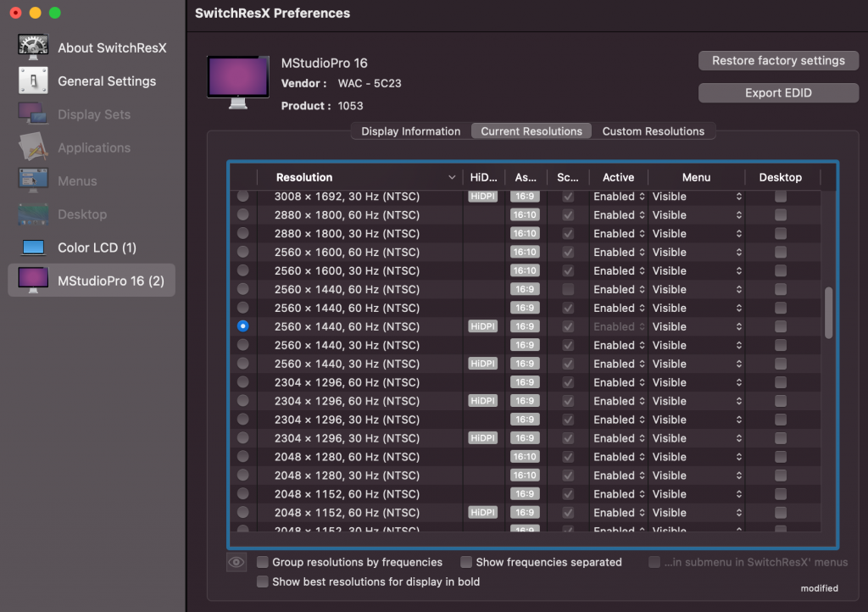This screenshot has height=612, width=868.
Task: Select MStudioPro 16 (2) monitor icon in sidebar
Action: pyautogui.click(x=33, y=281)
